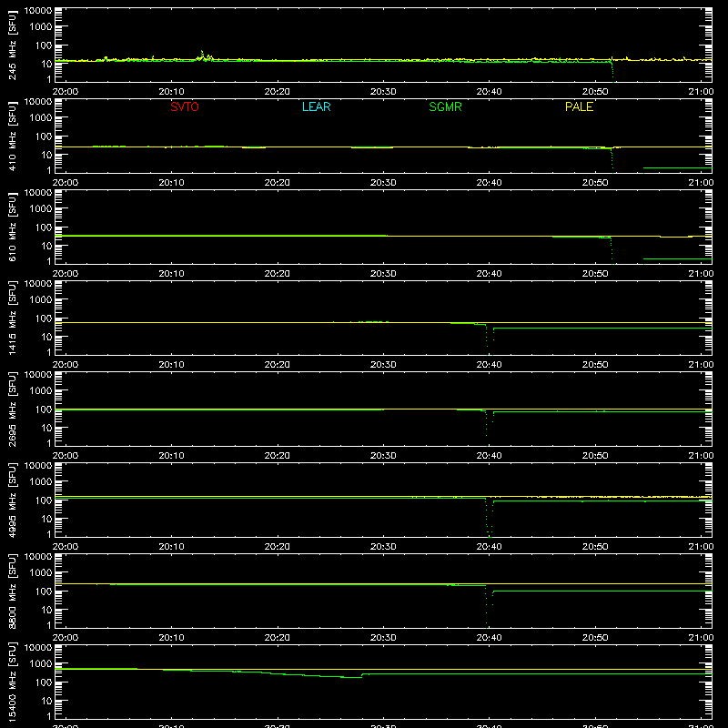Viewport: 728px width, 728px height.
Task: Click the 100 y-axis value on 15400 MHz plot
Action: pos(44,682)
